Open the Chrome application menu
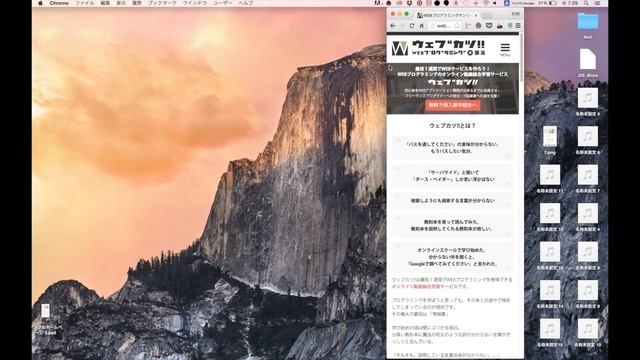640x360 pixels. coord(59,3)
